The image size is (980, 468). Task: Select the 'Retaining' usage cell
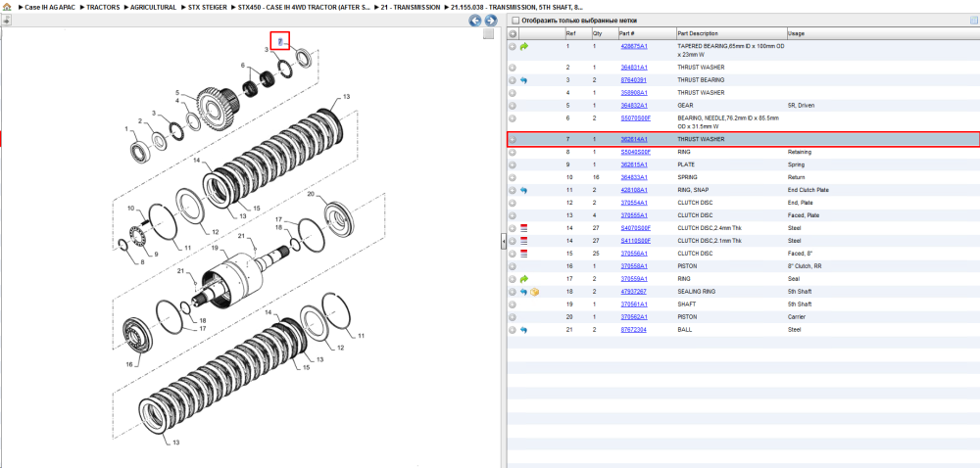800,152
